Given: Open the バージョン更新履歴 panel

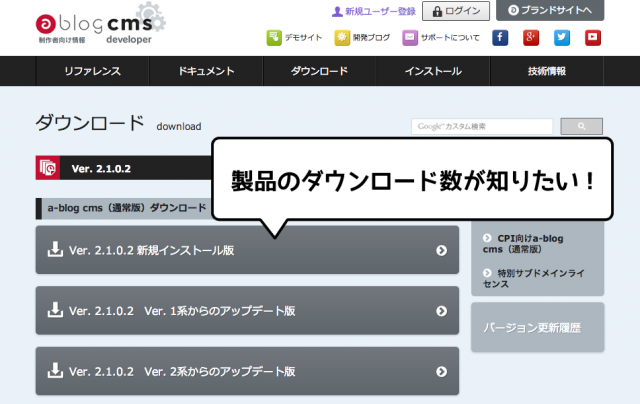Looking at the screenshot, I should [538, 327].
